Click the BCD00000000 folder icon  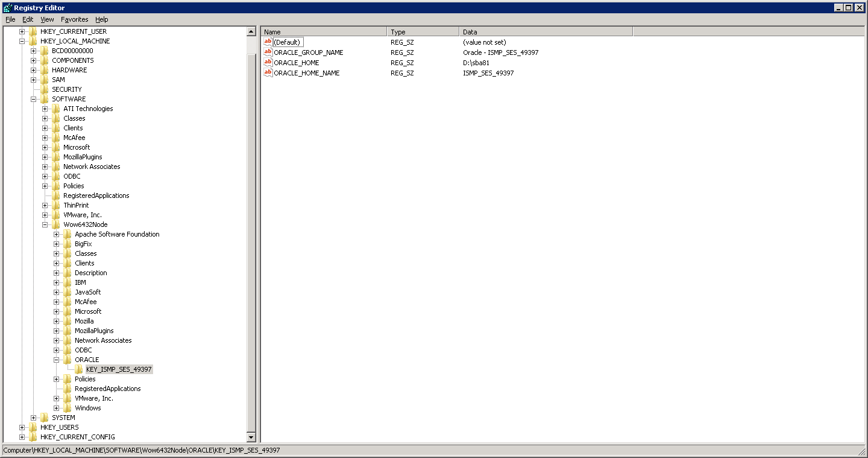coord(45,51)
